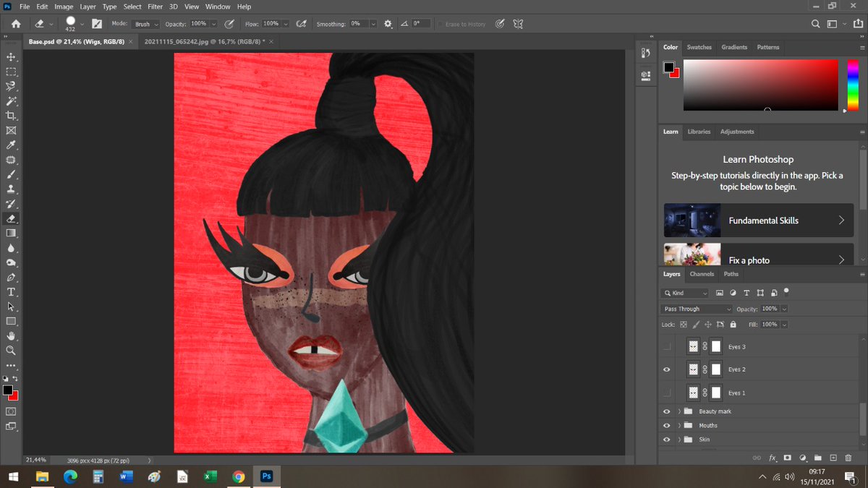Create a new layer with plus icon
Image resolution: width=868 pixels, height=488 pixels.
pyautogui.click(x=833, y=458)
